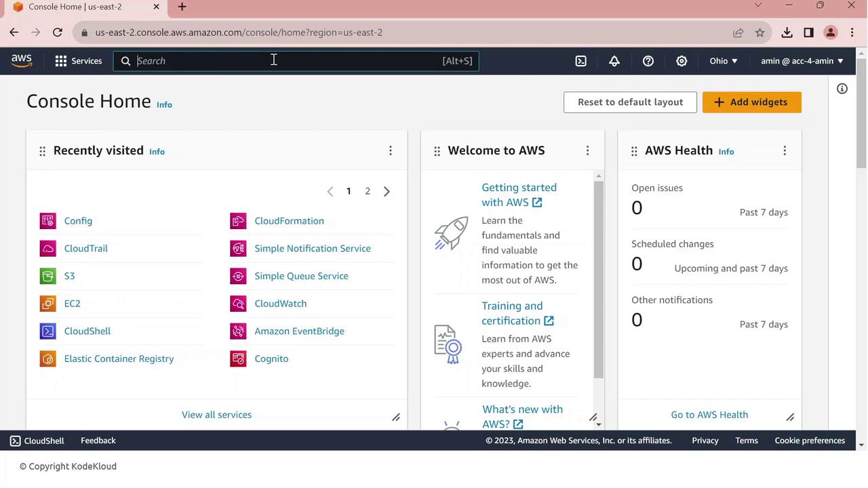
Task: Open the Cookie preferences link
Action: pos(810,441)
